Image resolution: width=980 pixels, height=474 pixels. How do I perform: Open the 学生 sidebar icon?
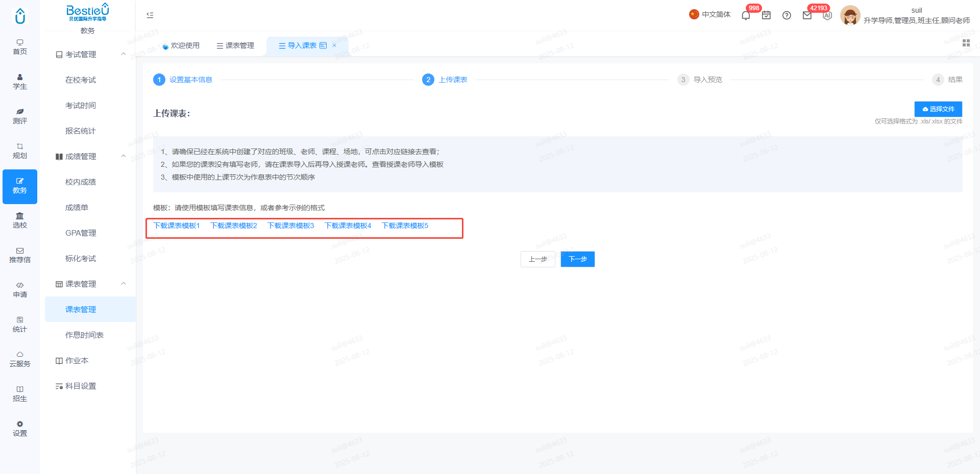pos(20,82)
